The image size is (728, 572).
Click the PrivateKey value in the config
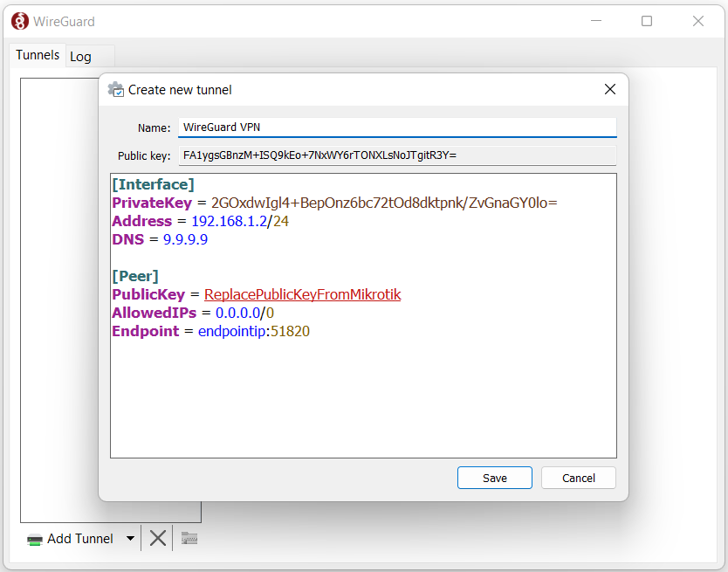384,203
